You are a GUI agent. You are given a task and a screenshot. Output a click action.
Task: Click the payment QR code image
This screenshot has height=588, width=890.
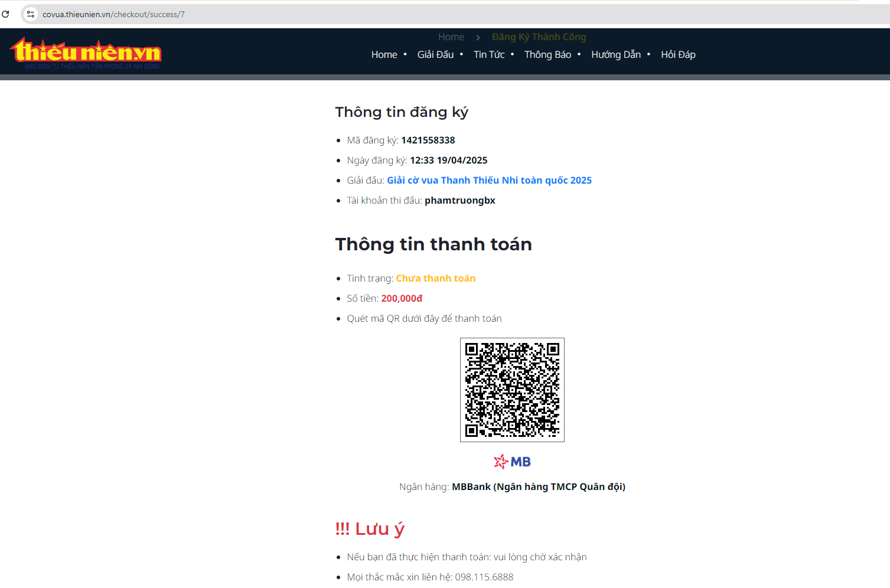(512, 390)
